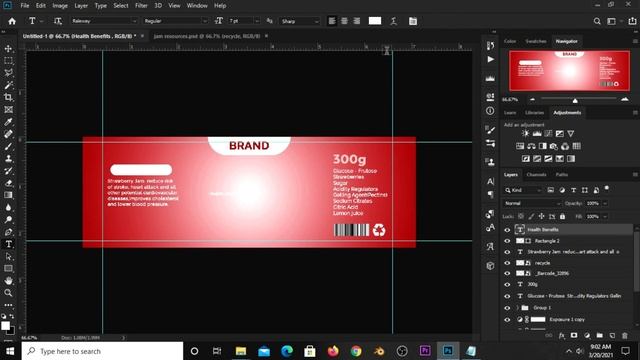
Task: Click the text color swatch
Action: [x=375, y=21]
